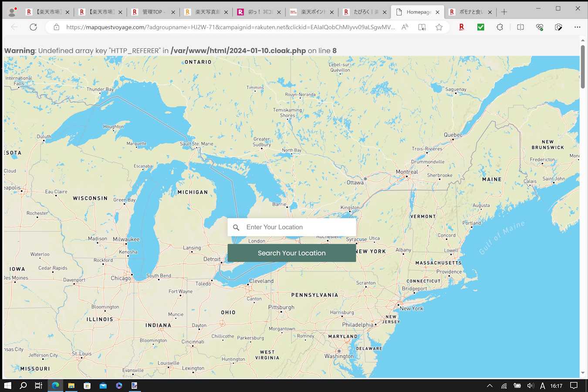Image resolution: width=588 pixels, height=392 pixels.
Task: Open the notification center icon
Action: point(574,385)
